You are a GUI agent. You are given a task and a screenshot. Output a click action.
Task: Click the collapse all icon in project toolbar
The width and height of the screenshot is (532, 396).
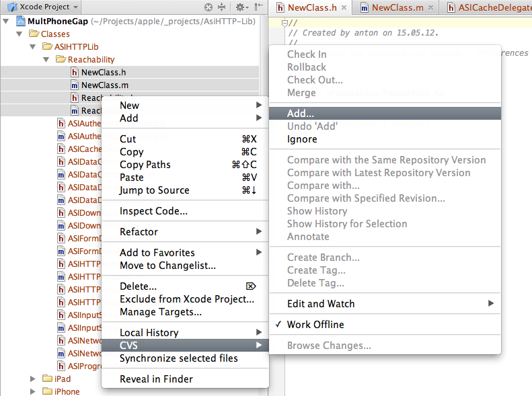pos(221,7)
